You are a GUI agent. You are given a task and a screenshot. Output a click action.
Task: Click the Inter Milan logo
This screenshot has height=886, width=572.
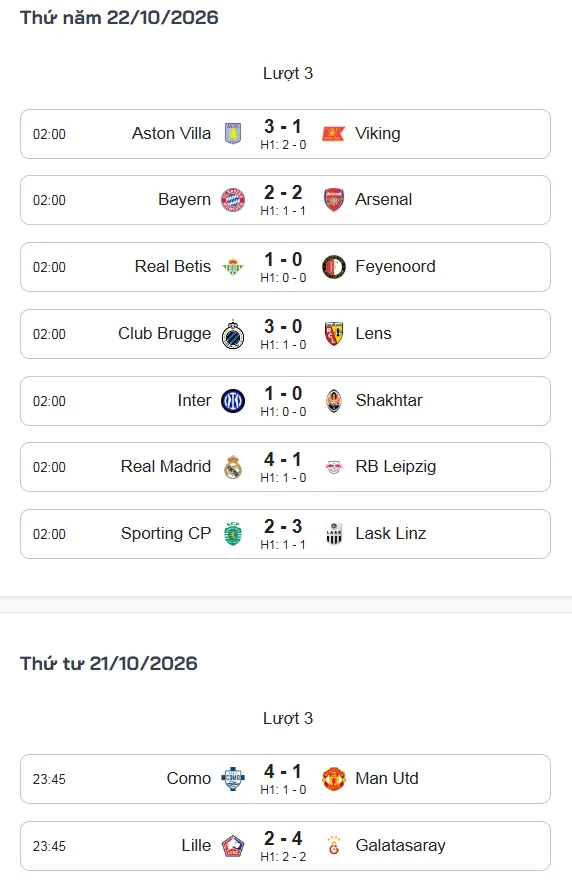(x=233, y=401)
